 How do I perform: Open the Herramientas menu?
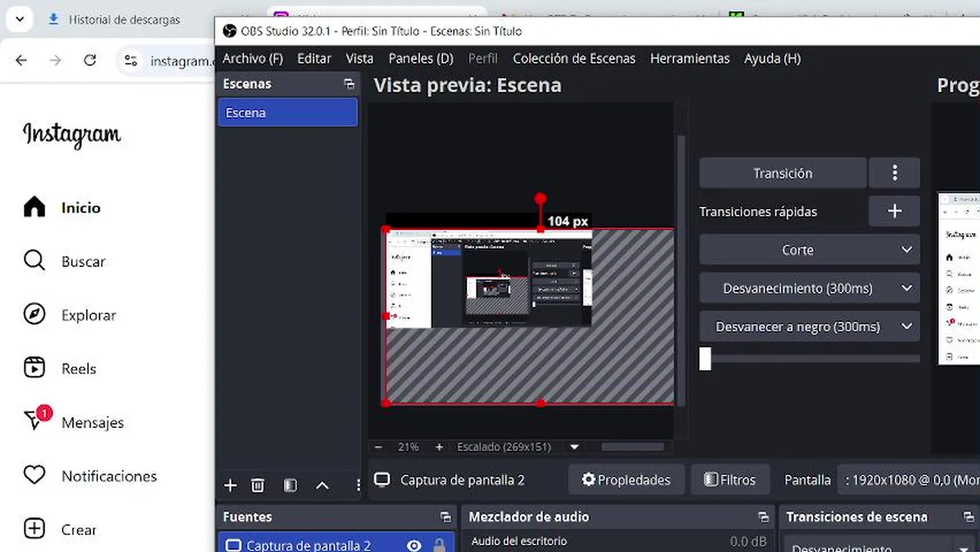tap(690, 58)
